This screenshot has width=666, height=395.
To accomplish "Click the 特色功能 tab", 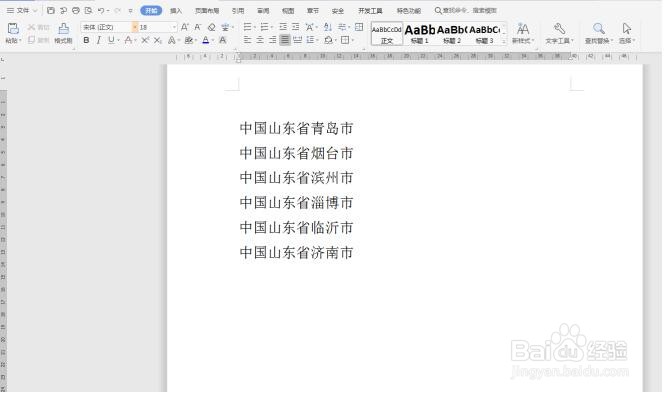I will (409, 11).
